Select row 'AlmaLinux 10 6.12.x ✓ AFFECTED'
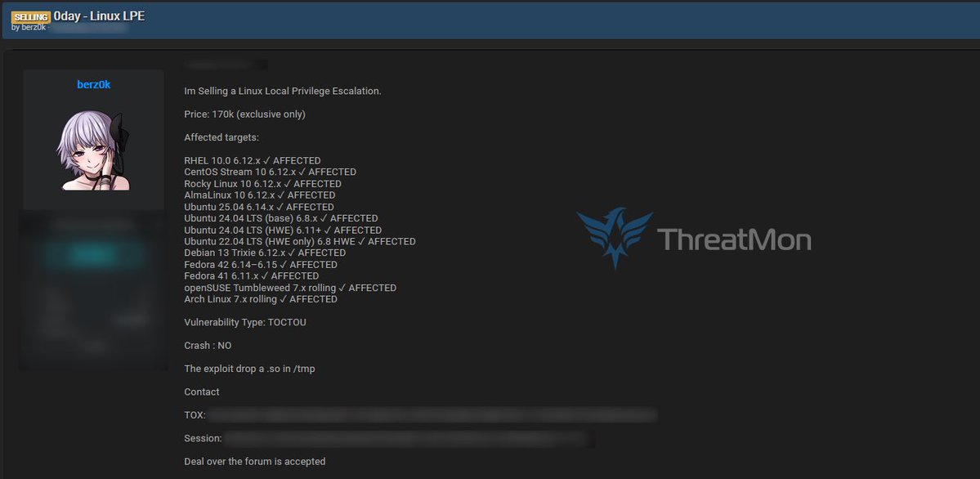Viewport: 980px width, 479px height. point(259,195)
